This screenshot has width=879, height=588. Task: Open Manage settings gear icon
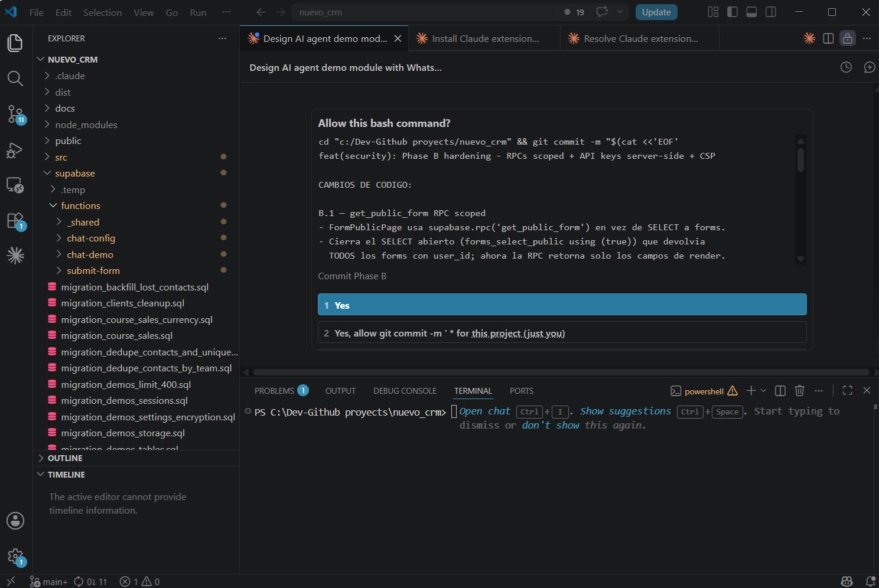click(x=15, y=556)
